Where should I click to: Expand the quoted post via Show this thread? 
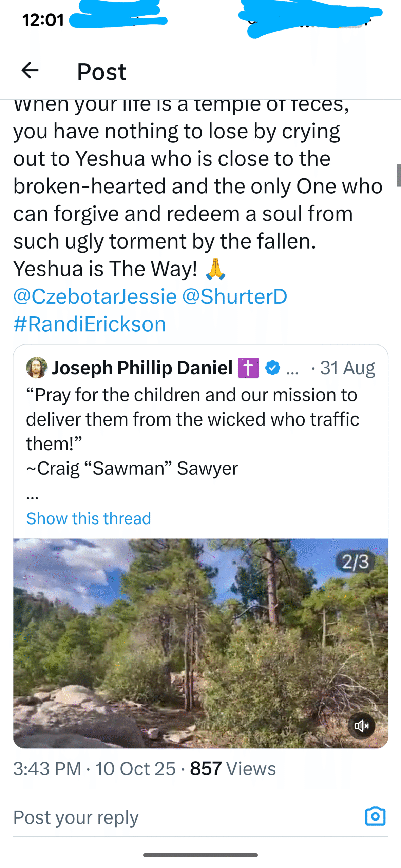(89, 518)
